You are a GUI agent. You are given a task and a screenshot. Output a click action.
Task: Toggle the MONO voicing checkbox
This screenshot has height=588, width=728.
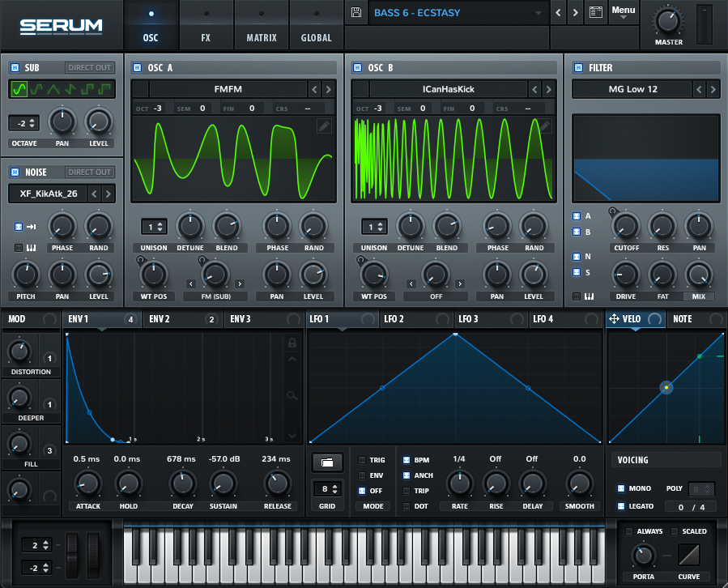[x=621, y=488]
